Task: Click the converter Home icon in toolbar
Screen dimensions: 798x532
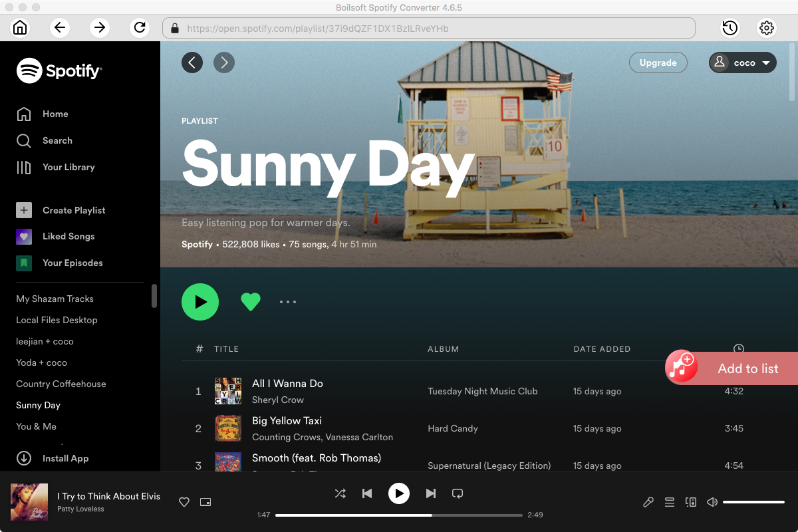Action: tap(21, 28)
